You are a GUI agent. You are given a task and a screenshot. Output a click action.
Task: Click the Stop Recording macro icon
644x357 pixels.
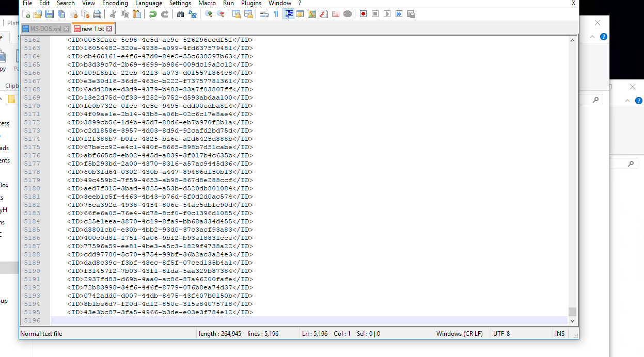(x=375, y=14)
